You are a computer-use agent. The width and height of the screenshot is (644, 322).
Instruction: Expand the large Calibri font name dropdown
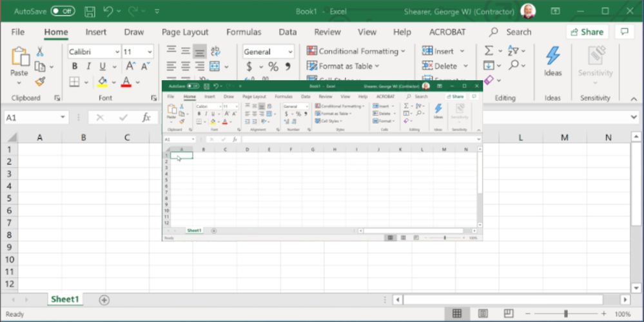(x=117, y=52)
